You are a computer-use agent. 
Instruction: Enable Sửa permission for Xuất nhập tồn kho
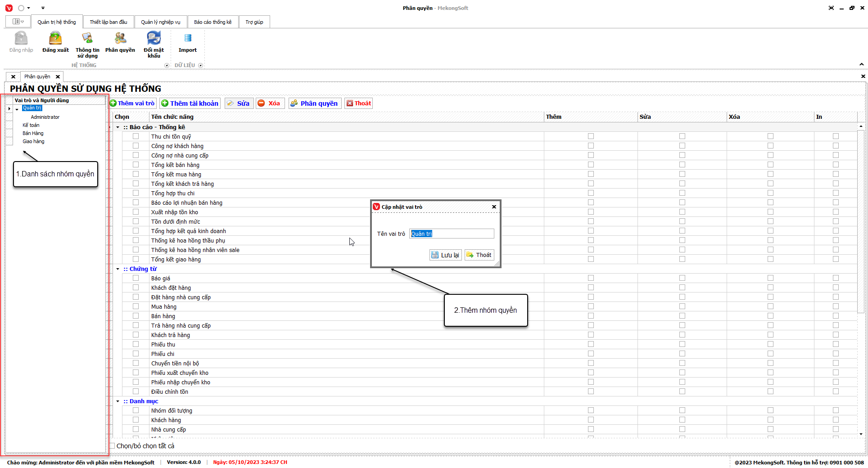682,212
